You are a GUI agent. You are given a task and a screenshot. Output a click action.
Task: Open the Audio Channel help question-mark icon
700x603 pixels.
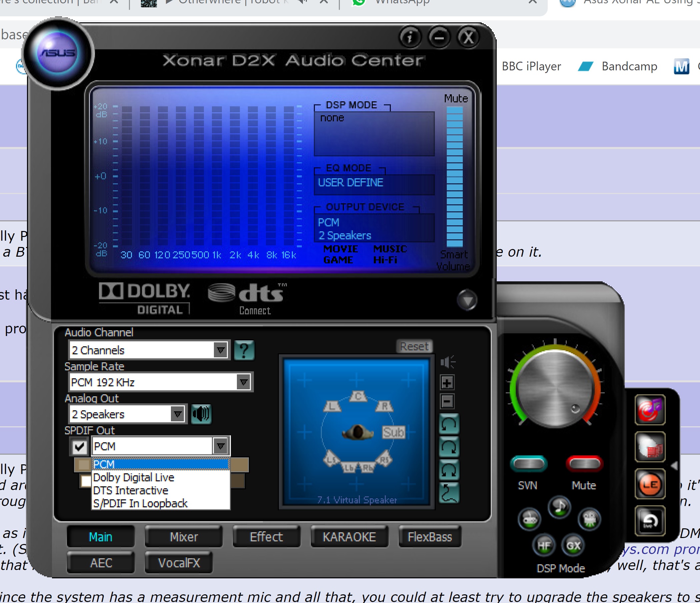tap(244, 350)
